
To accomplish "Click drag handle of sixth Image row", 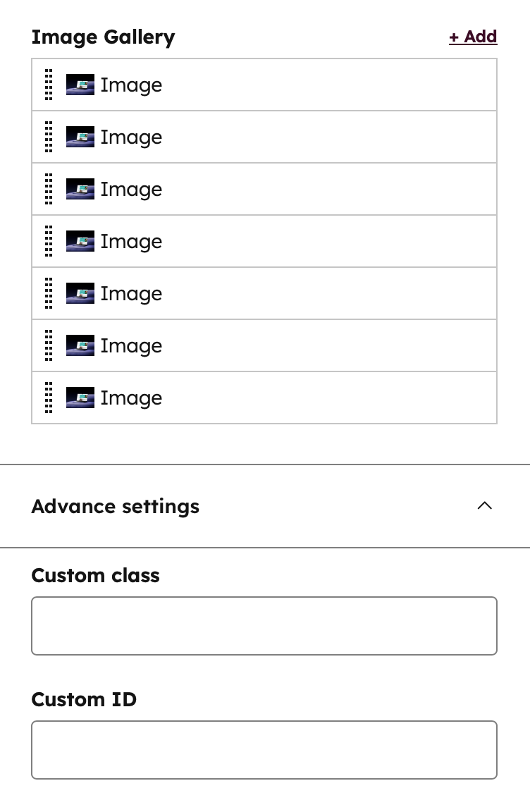I will click(49, 345).
